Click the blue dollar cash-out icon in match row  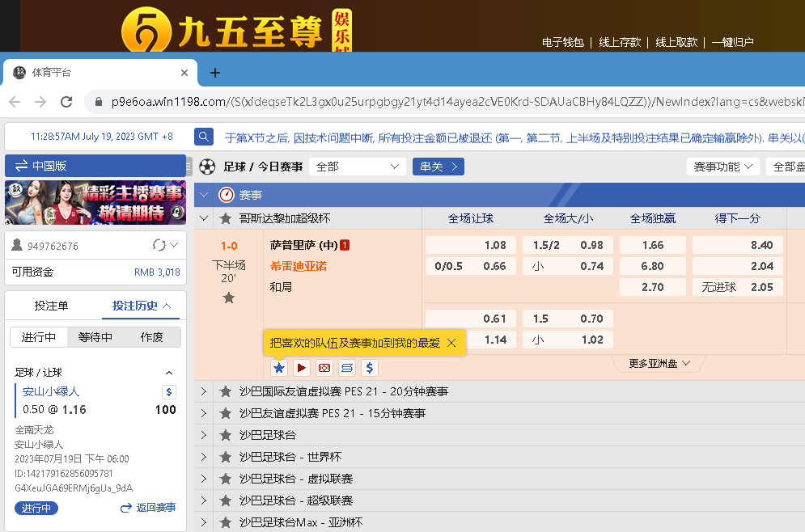(x=370, y=368)
